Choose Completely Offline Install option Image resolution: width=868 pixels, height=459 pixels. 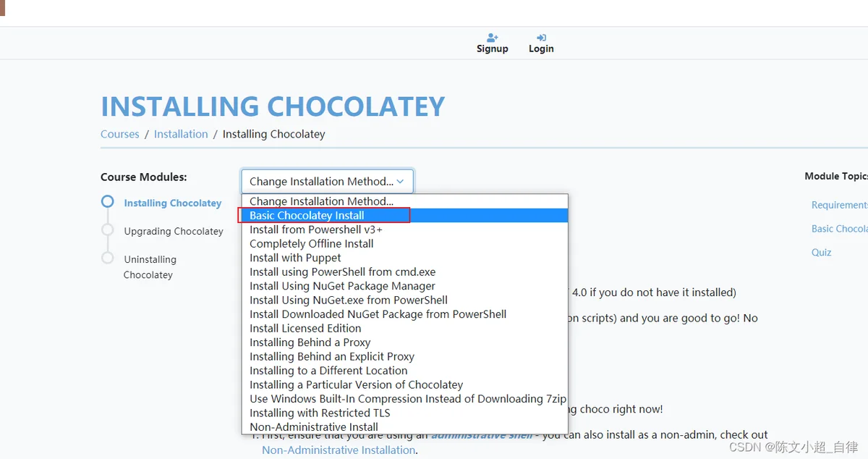(x=405, y=244)
